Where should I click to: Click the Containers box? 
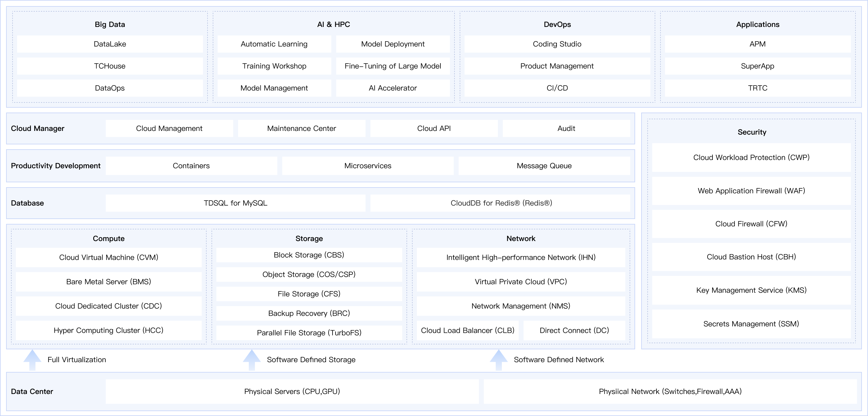[191, 165]
